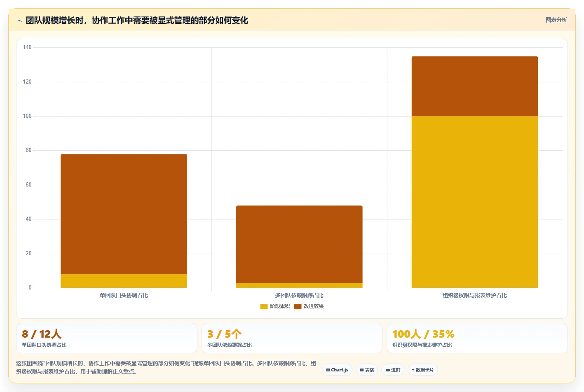The height and width of the screenshot is (392, 584).
Task: Select the Chart.js chip
Action: [x=337, y=370]
